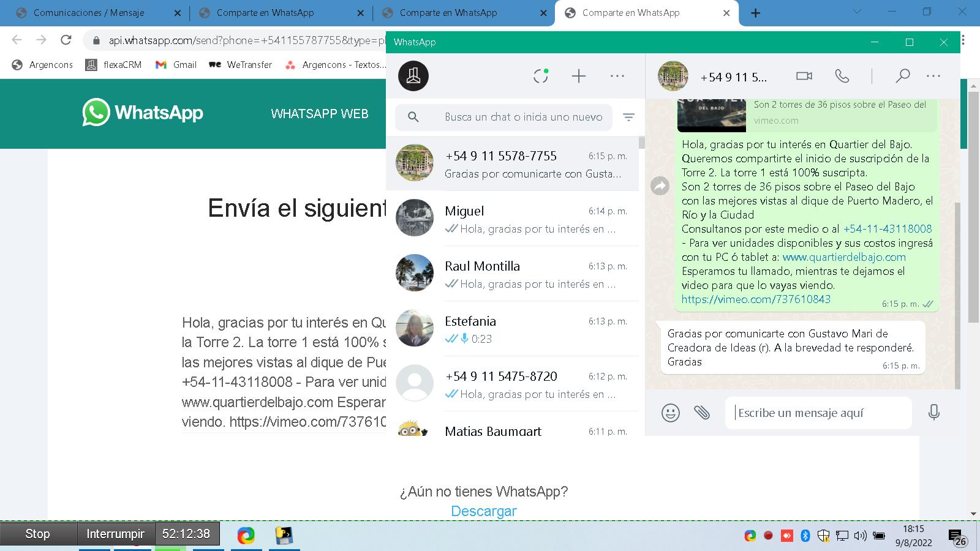Open the emoji picker
The height and width of the screenshot is (551, 980).
click(x=671, y=413)
